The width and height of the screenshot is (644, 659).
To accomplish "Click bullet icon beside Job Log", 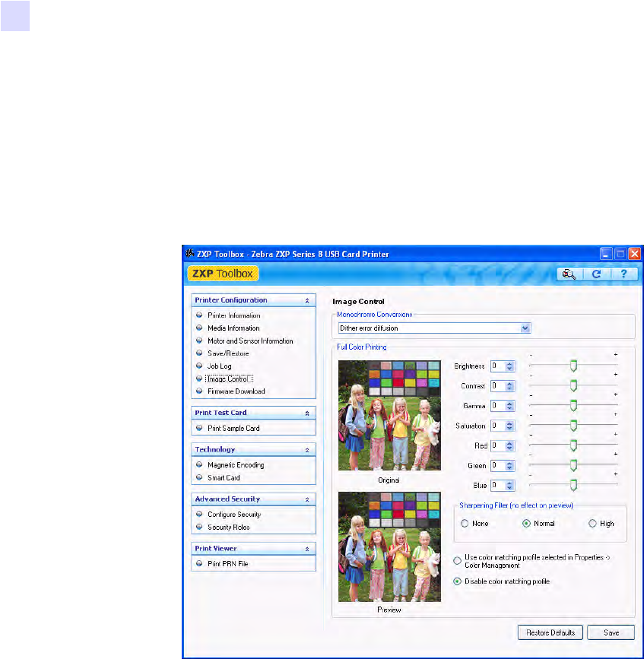I will (199, 366).
